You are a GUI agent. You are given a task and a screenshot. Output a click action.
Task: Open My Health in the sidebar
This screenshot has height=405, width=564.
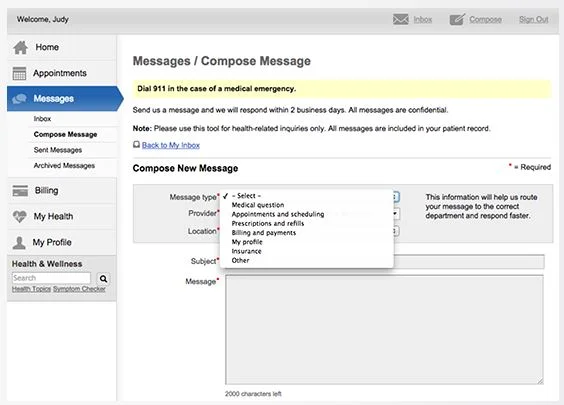pos(62,216)
